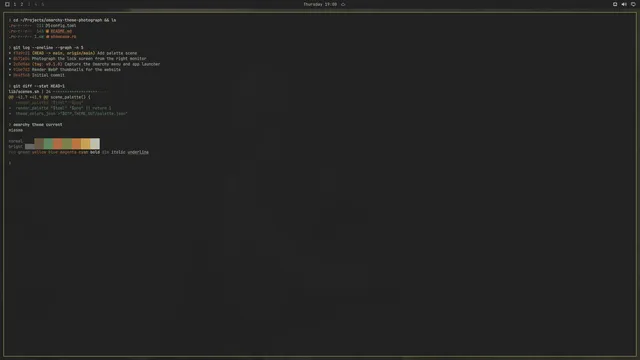Click the config.toml file name
This screenshot has width=640, height=360.
click(63, 25)
